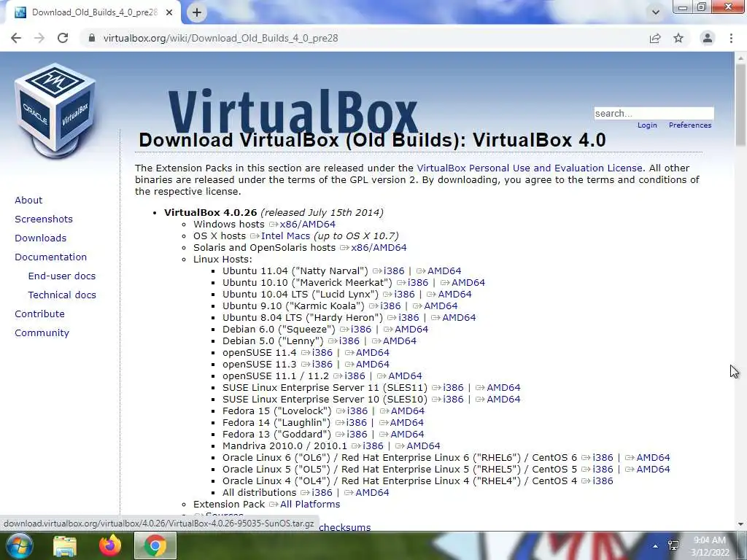Viewport: 747px width, 560px height.
Task: Open the share page icon in address bar
Action: point(655,38)
